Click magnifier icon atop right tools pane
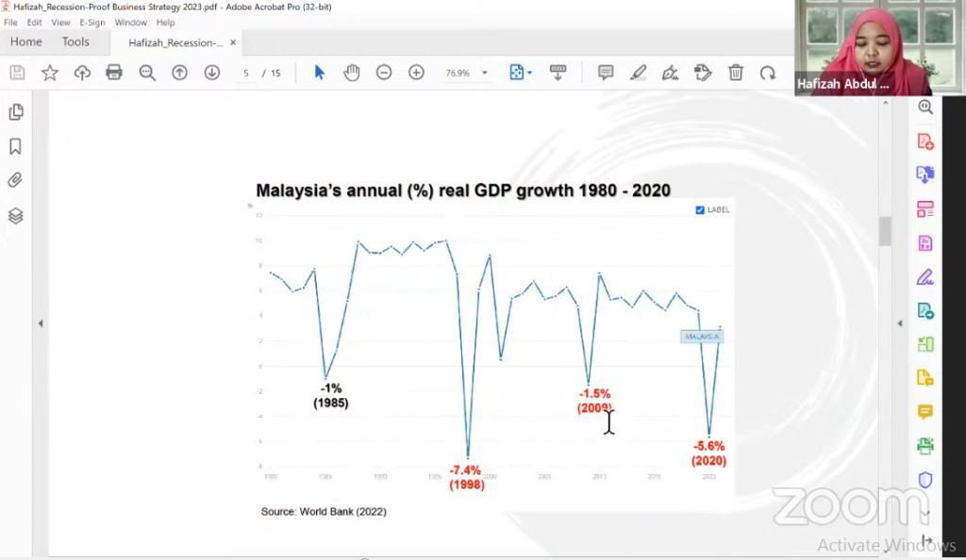This screenshot has height=560, width=966. 925,107
